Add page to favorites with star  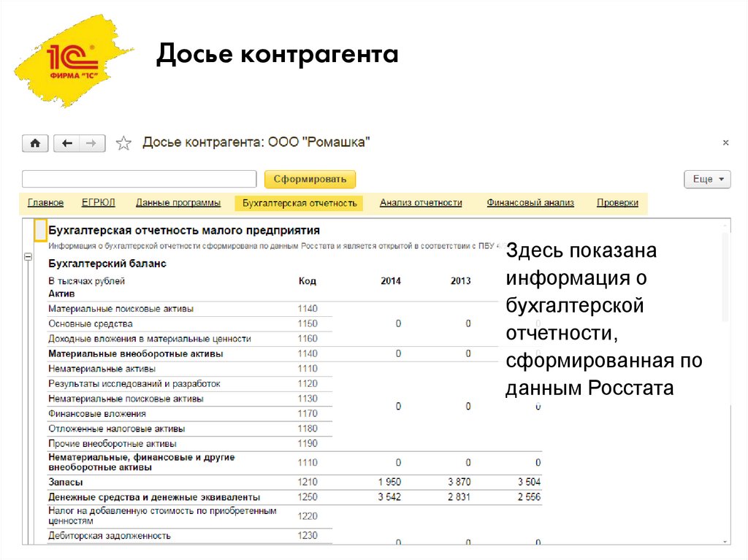click(123, 143)
